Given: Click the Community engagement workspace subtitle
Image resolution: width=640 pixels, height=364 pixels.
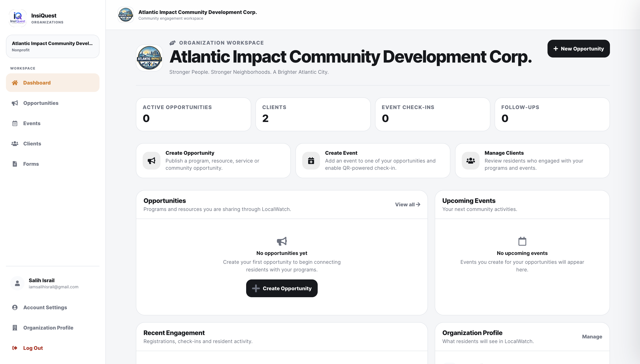Looking at the screenshot, I should (x=171, y=18).
